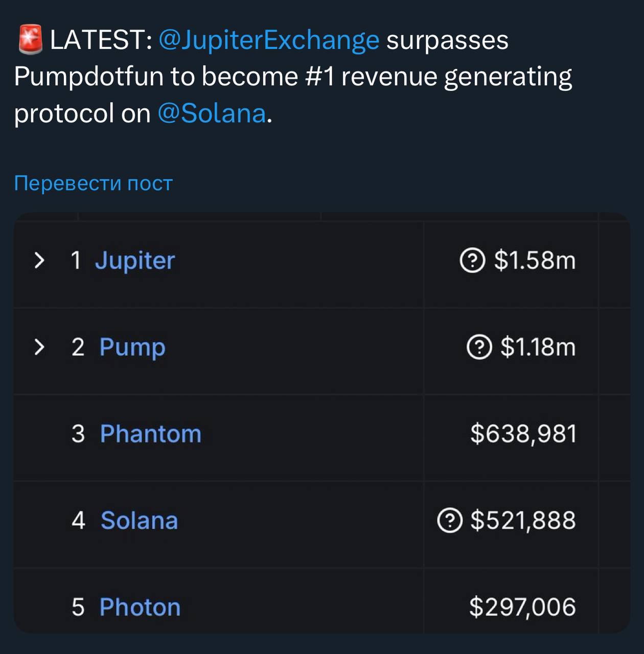Expand the Pump row arrow
Viewport: 644px width, 654px height.
(39, 347)
